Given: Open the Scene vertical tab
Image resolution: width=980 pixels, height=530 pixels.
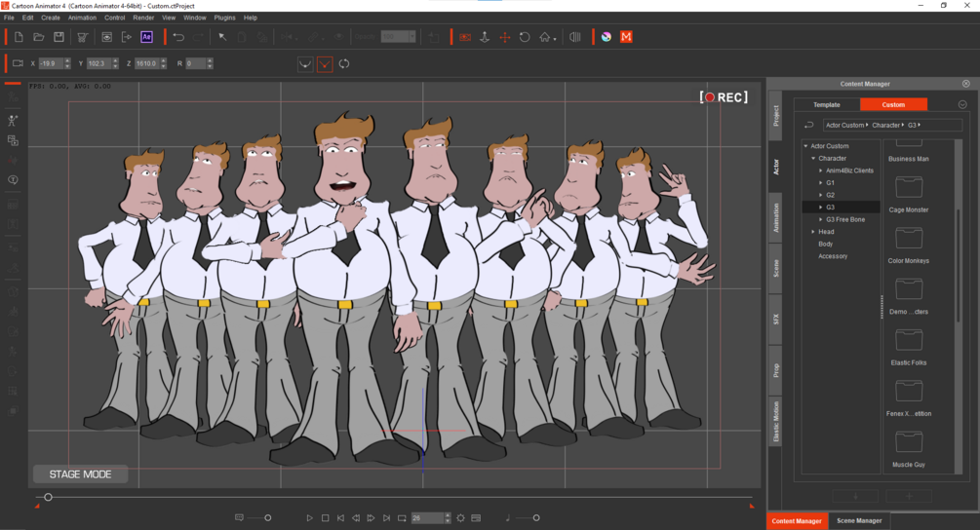Looking at the screenshot, I should click(775, 269).
